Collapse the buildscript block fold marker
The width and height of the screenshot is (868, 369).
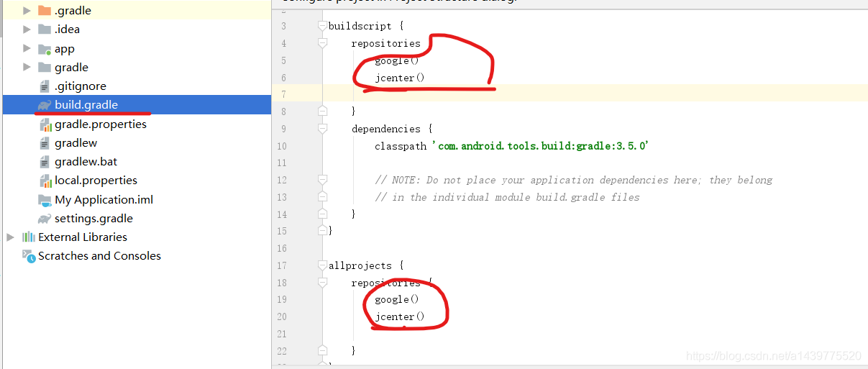point(322,26)
